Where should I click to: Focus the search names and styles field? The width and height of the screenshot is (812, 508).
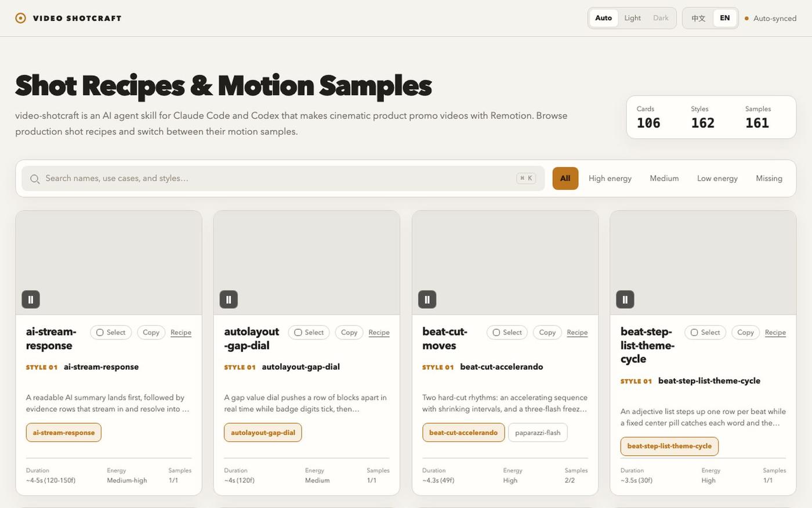click(x=283, y=178)
